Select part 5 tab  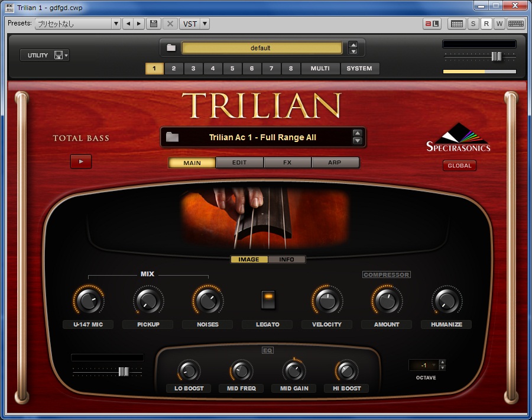(x=232, y=68)
